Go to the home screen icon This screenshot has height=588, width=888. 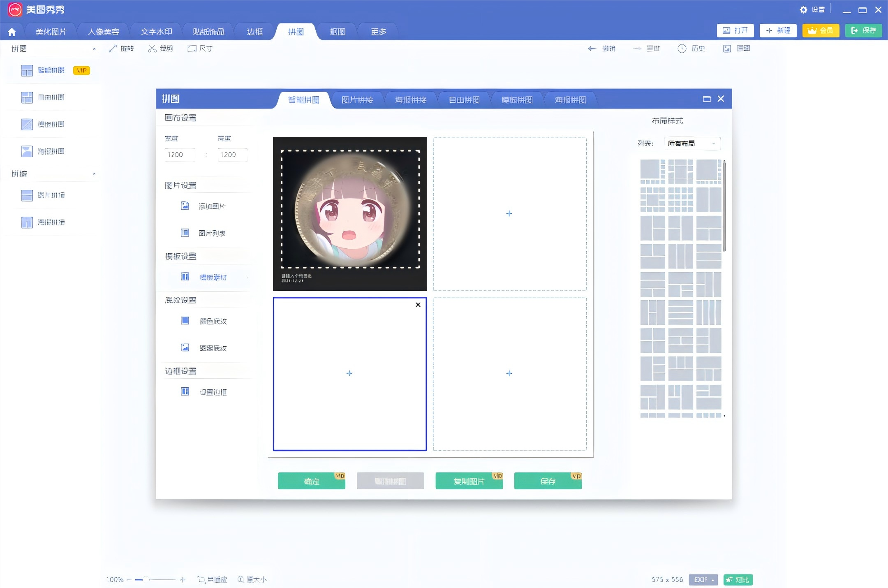(x=12, y=32)
